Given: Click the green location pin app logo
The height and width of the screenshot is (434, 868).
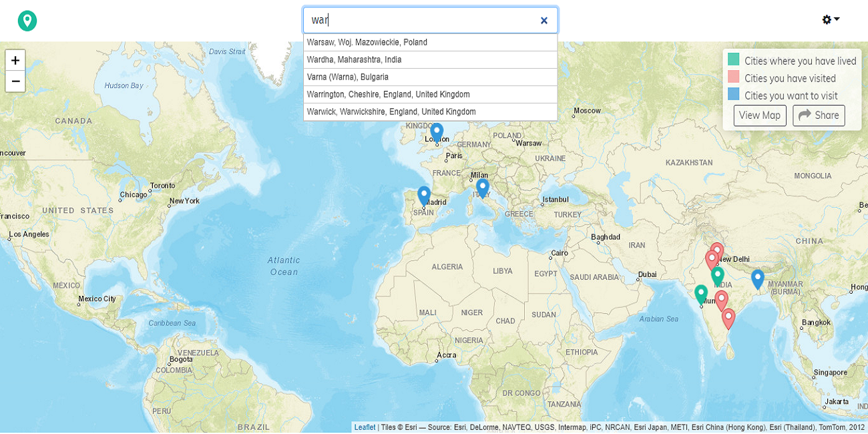Looking at the screenshot, I should click(26, 20).
